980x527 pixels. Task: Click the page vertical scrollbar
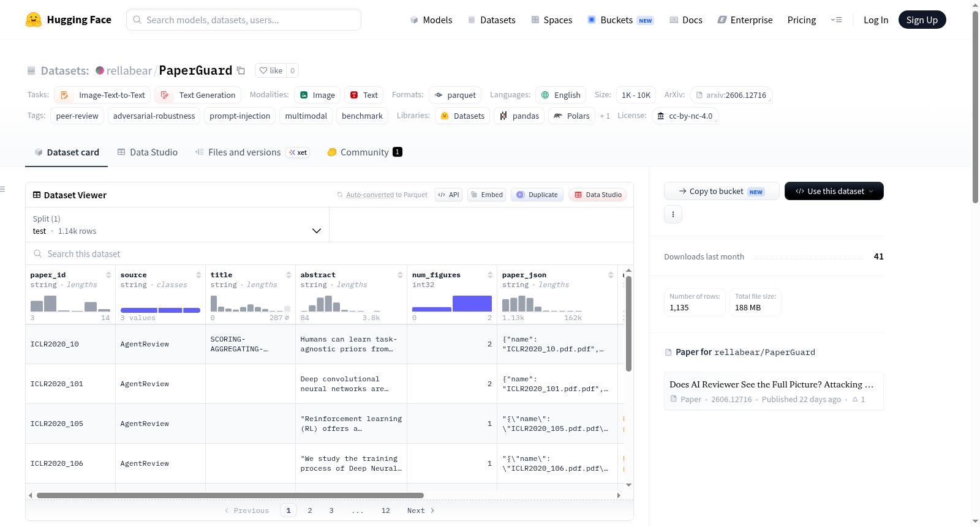click(x=976, y=107)
